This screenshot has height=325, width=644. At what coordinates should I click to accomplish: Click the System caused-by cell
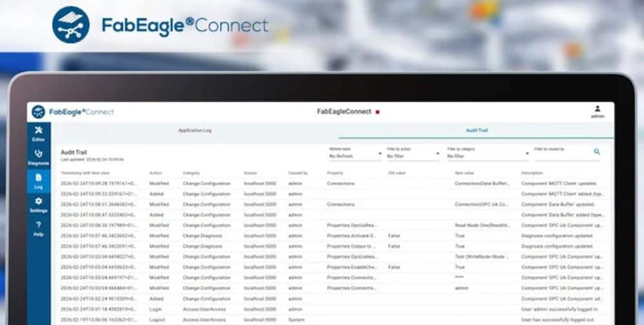pos(296,320)
